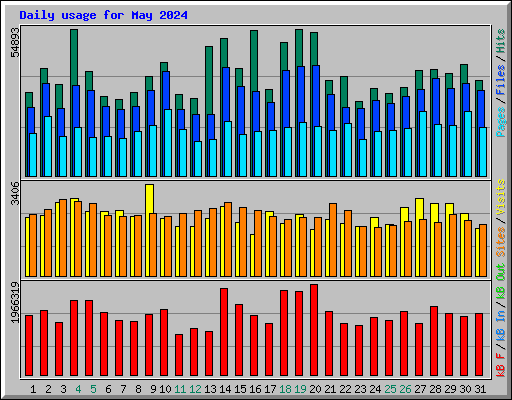The width and height of the screenshot is (512, 400).
Task: Click the green hits bar for day 16
Action: pyautogui.click(x=254, y=61)
